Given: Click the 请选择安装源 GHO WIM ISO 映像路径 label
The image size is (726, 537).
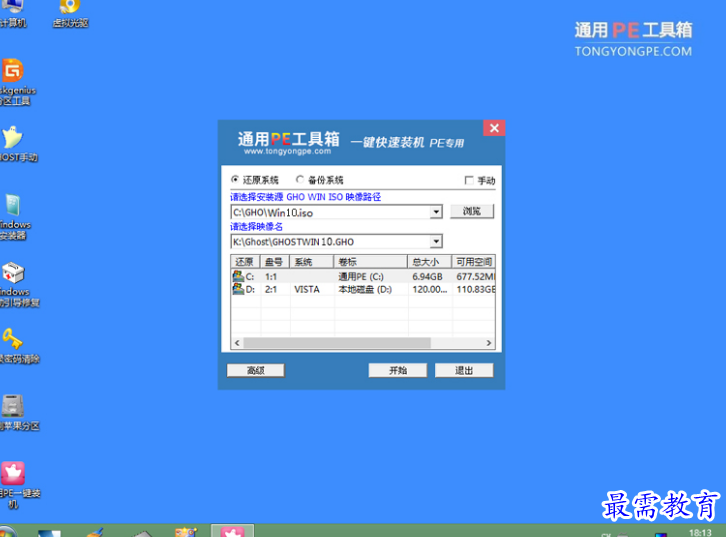Looking at the screenshot, I should (306, 197).
